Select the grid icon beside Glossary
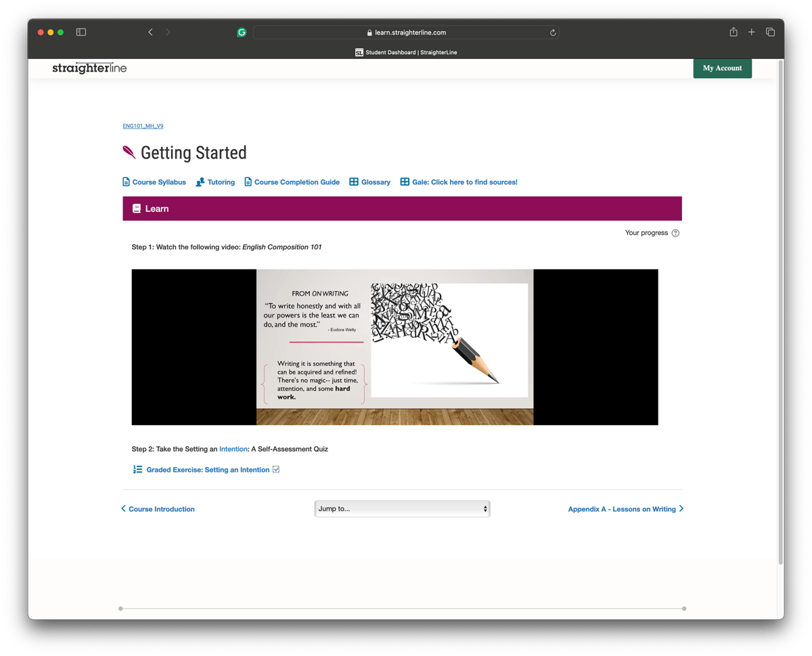 coord(353,181)
